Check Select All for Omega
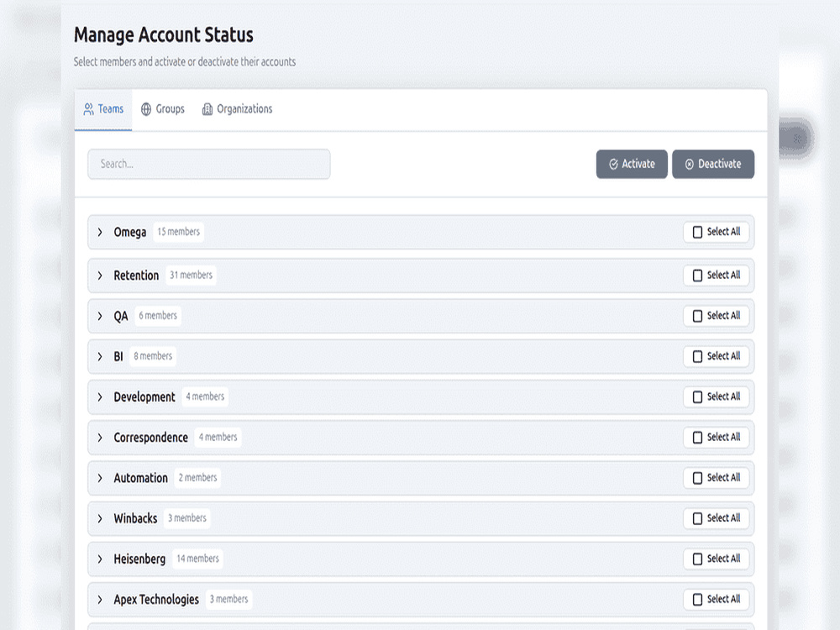The height and width of the screenshot is (630, 840). [x=716, y=232]
